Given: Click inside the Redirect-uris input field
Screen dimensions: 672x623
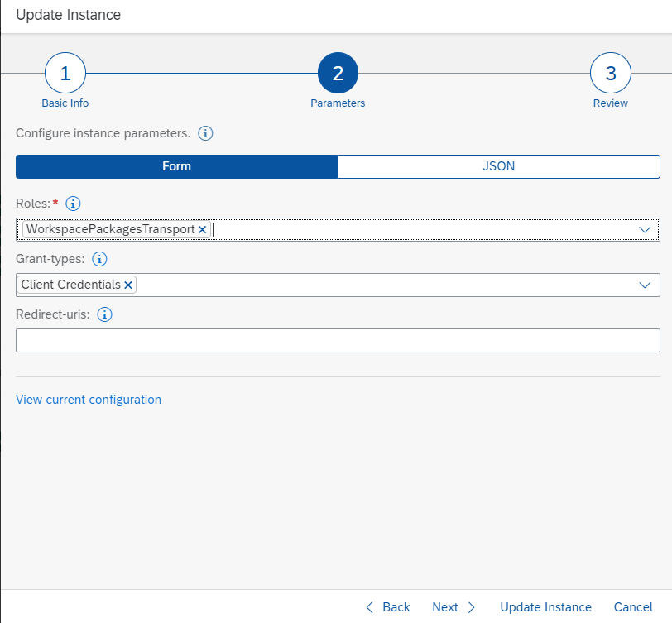Looking at the screenshot, I should click(x=338, y=340).
